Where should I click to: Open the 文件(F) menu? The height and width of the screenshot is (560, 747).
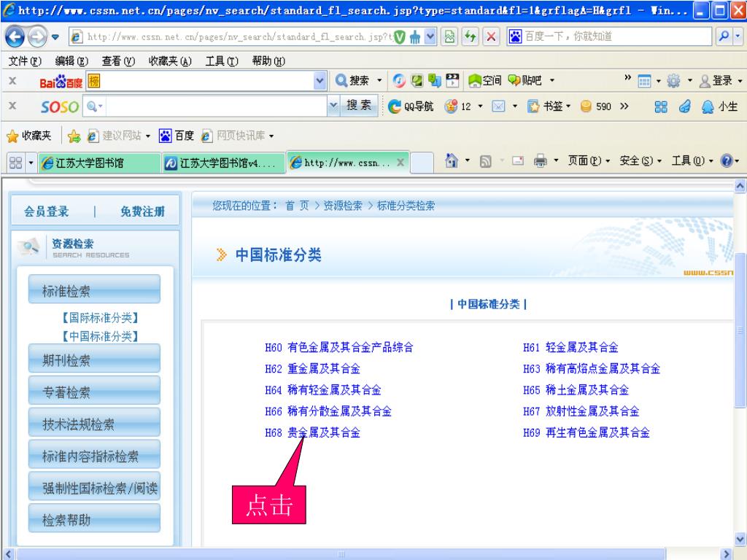[25, 61]
